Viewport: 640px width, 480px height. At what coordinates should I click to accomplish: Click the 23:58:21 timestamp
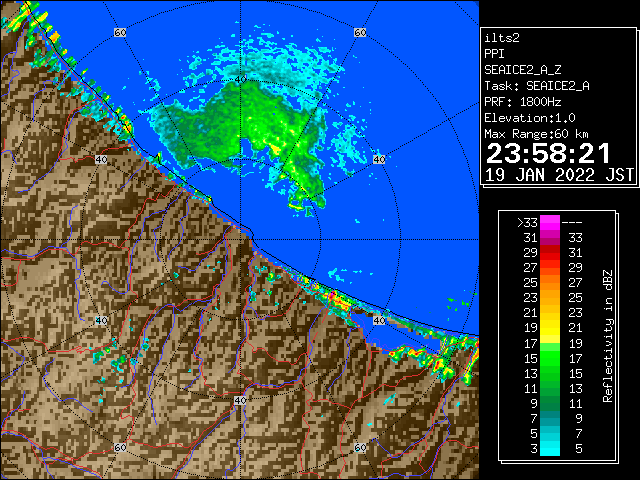pos(548,154)
